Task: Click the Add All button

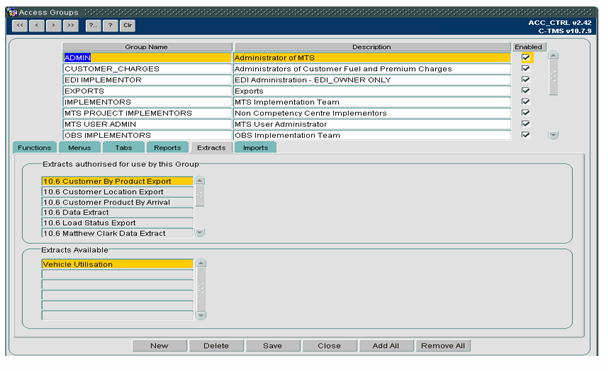Action: pos(386,346)
